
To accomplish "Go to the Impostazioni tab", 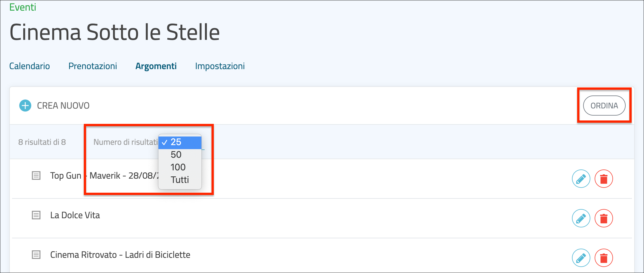I will [220, 66].
